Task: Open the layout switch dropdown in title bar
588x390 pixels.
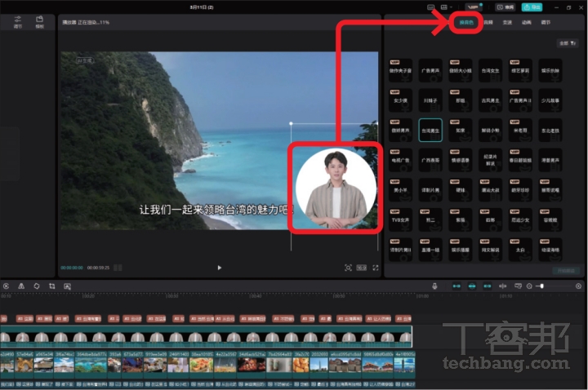Action: [x=446, y=7]
